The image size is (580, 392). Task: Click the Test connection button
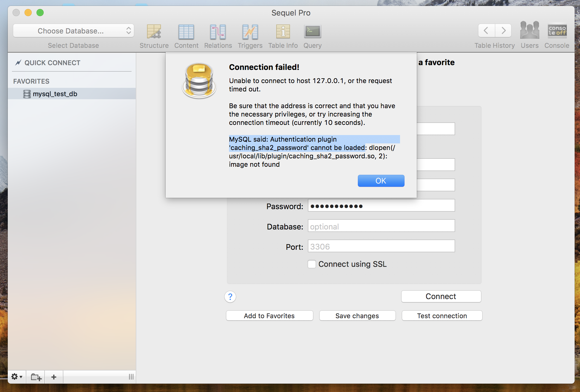click(x=442, y=316)
